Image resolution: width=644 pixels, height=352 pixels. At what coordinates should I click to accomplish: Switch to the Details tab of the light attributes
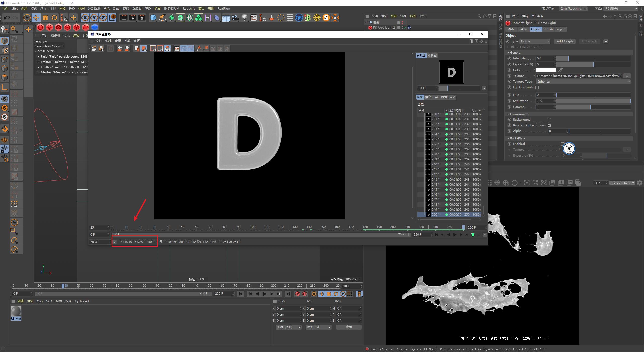coord(548,29)
